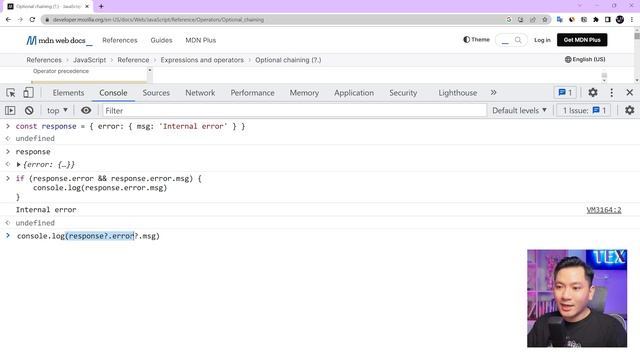
Task: Open the MDN References menu
Action: pyautogui.click(x=120, y=40)
